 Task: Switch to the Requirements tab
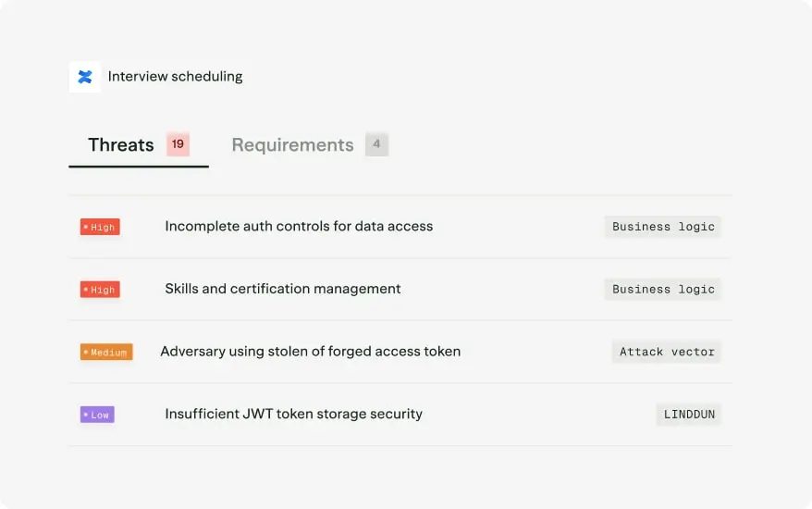tap(292, 145)
